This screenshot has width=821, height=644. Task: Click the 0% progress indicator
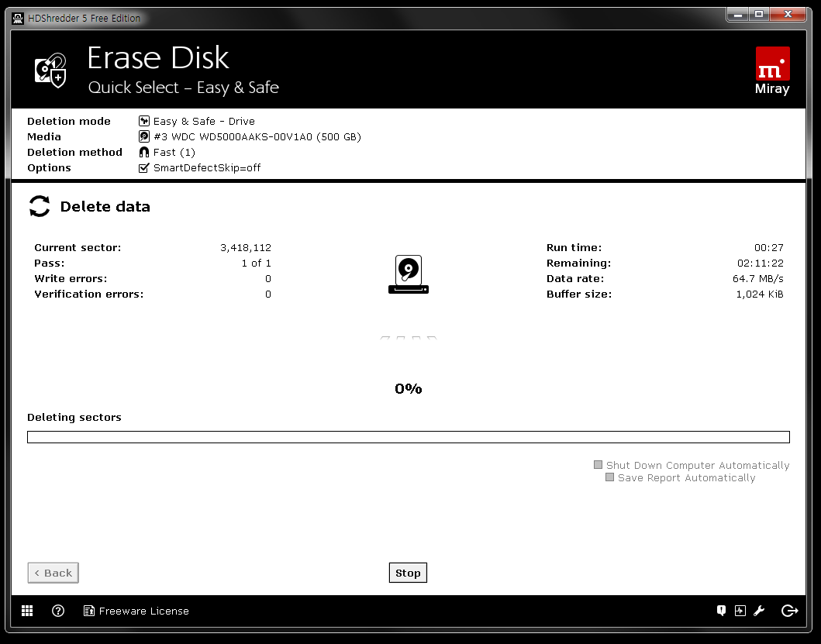409,388
